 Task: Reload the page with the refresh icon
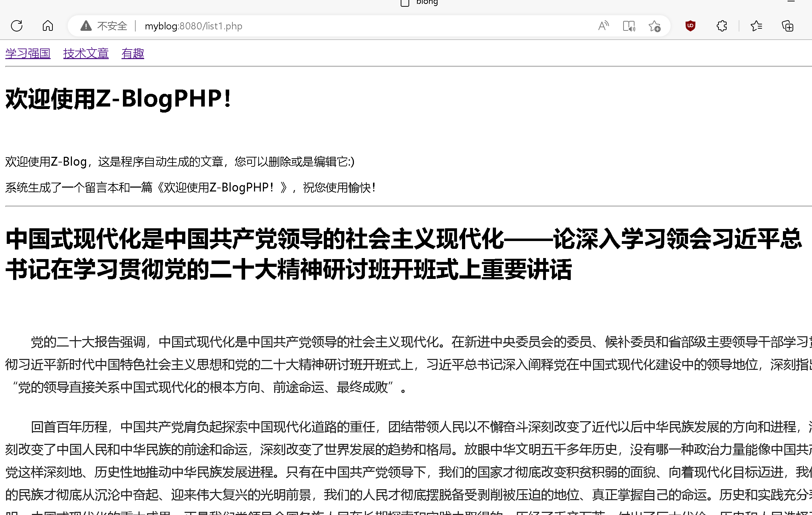(x=17, y=26)
